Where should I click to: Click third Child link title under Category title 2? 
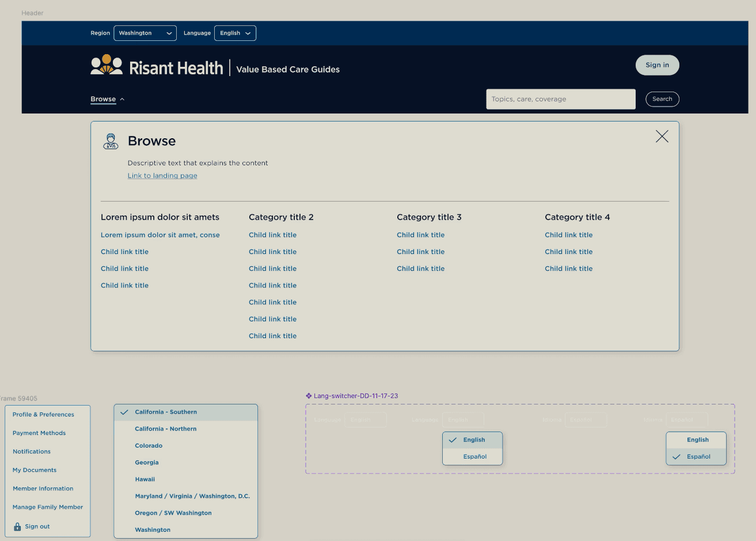(273, 268)
